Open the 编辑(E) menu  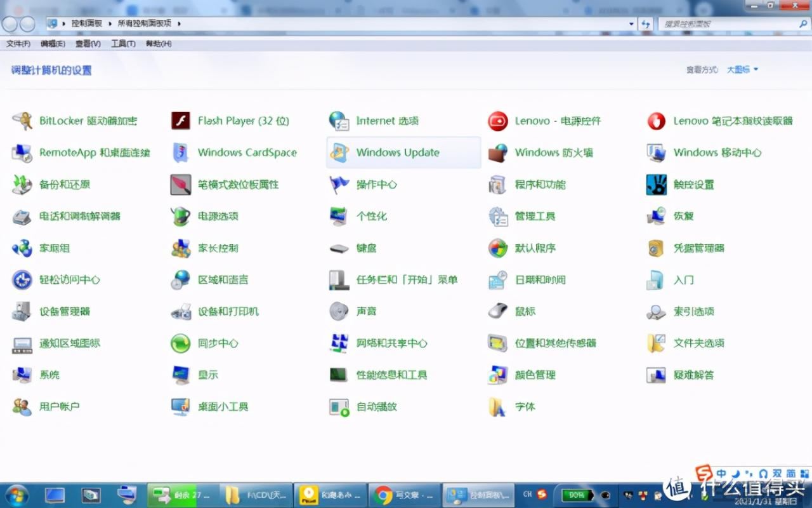pos(53,44)
